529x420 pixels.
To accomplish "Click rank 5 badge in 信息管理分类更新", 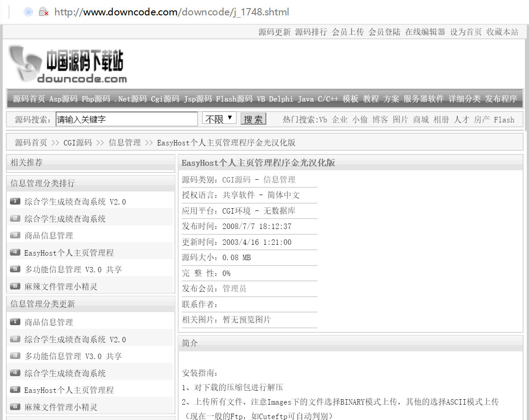I will click(15, 390).
